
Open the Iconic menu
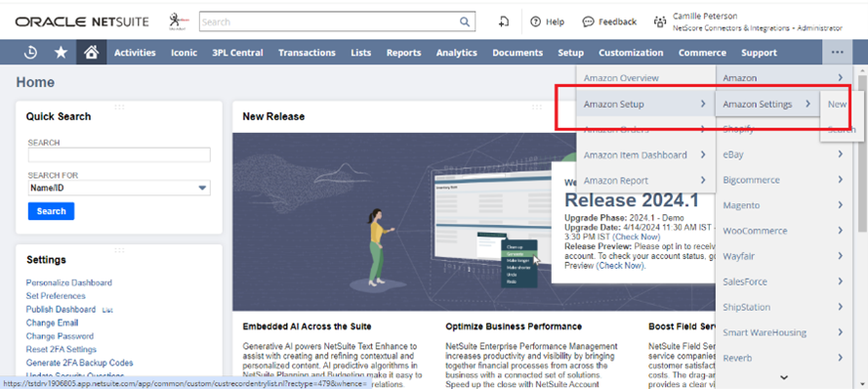pos(184,53)
